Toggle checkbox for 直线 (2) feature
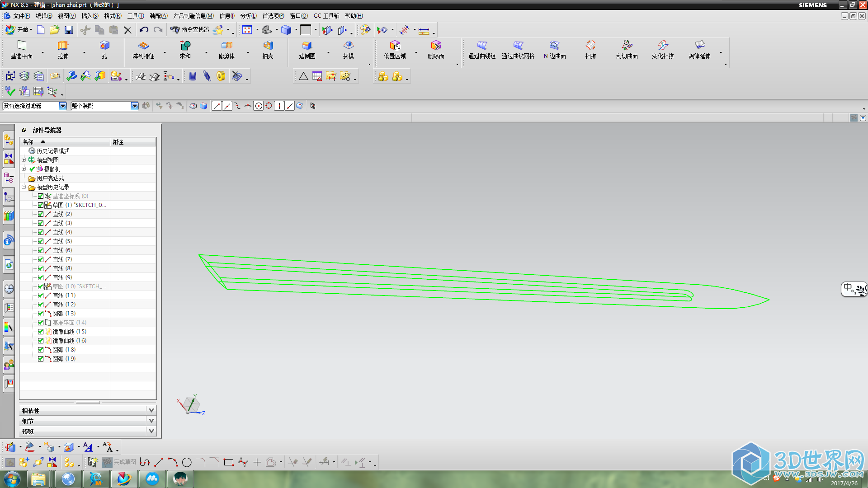The image size is (868, 488). point(41,214)
